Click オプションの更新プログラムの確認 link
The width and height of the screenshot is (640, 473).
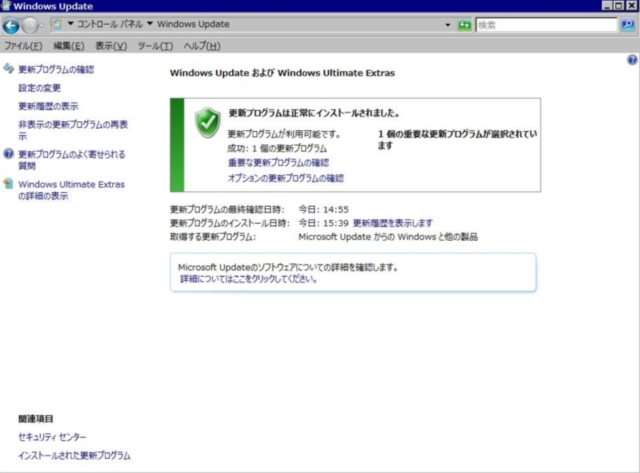pos(286,178)
